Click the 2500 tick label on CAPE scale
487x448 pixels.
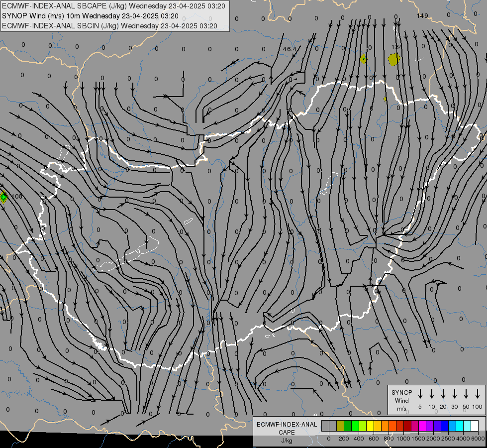pos(448,439)
